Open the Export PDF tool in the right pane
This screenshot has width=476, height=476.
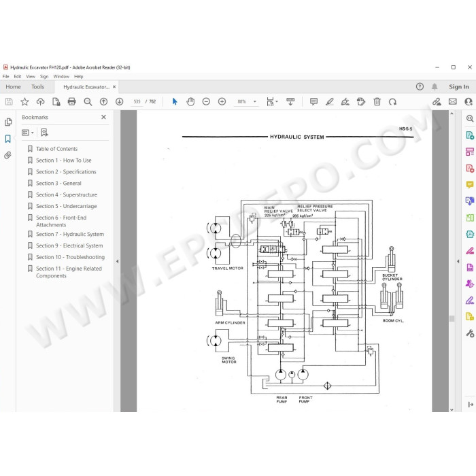tap(470, 135)
